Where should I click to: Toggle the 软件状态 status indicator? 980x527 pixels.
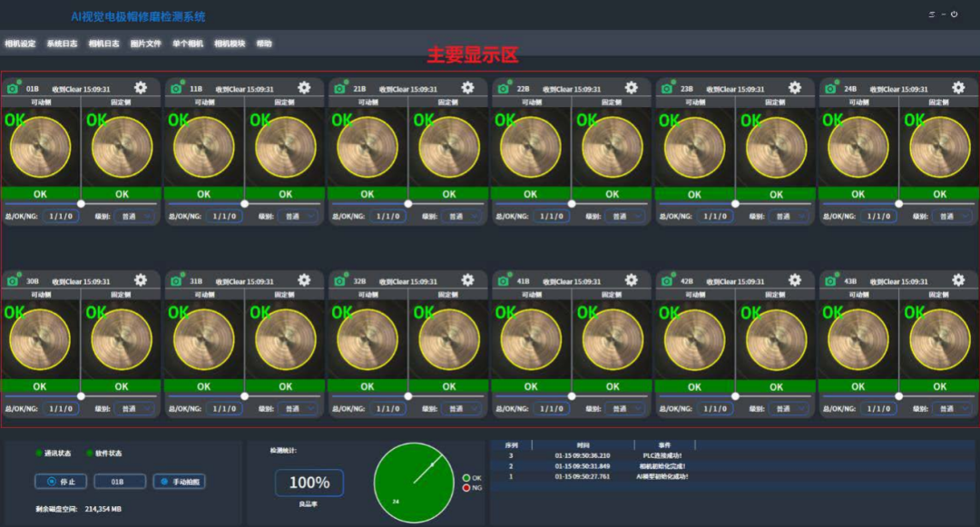[x=90, y=453]
